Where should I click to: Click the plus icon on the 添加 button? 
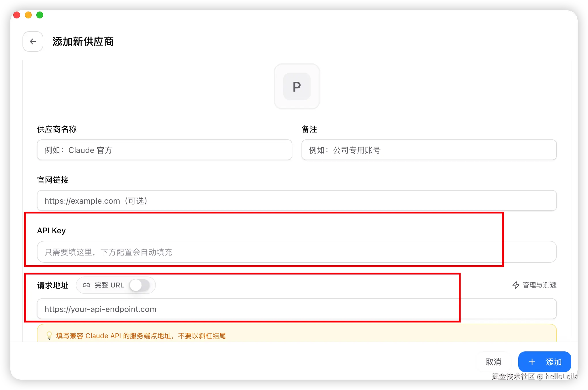tap(532, 362)
